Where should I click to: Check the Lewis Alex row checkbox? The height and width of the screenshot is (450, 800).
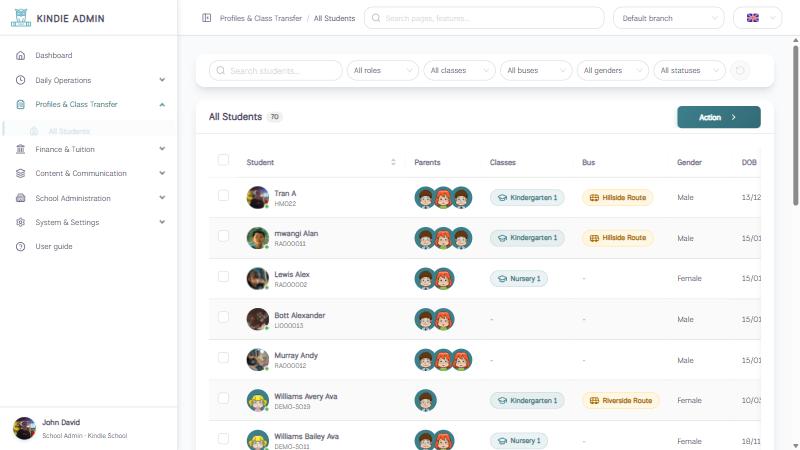point(223,277)
